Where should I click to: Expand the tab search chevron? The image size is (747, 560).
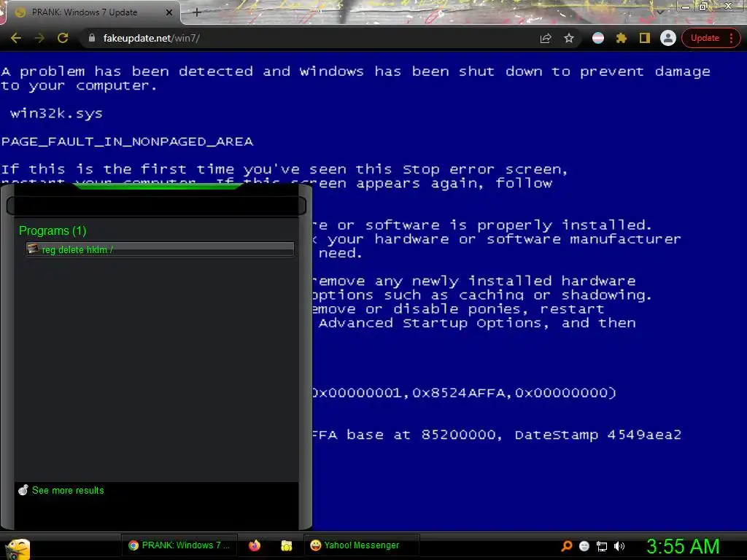click(x=659, y=12)
